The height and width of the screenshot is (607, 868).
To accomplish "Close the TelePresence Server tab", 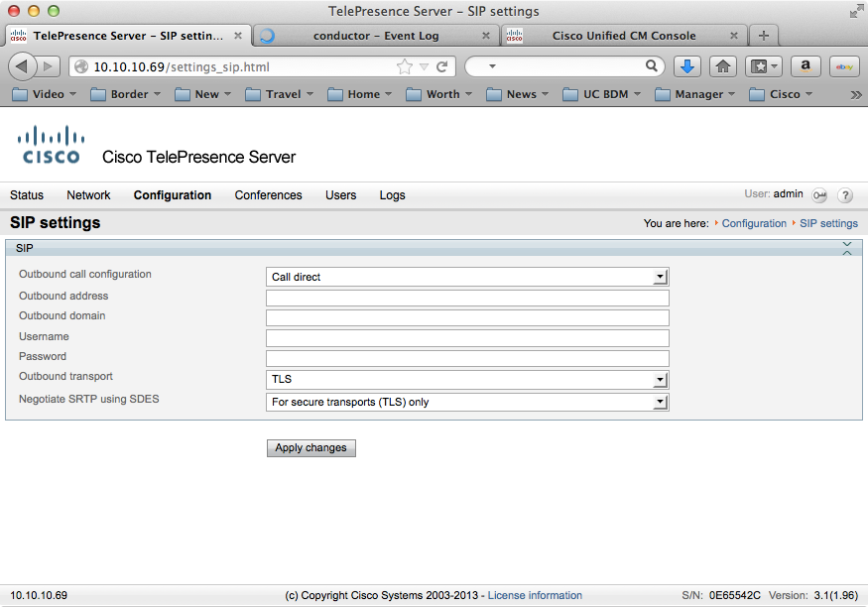I will (x=237, y=36).
